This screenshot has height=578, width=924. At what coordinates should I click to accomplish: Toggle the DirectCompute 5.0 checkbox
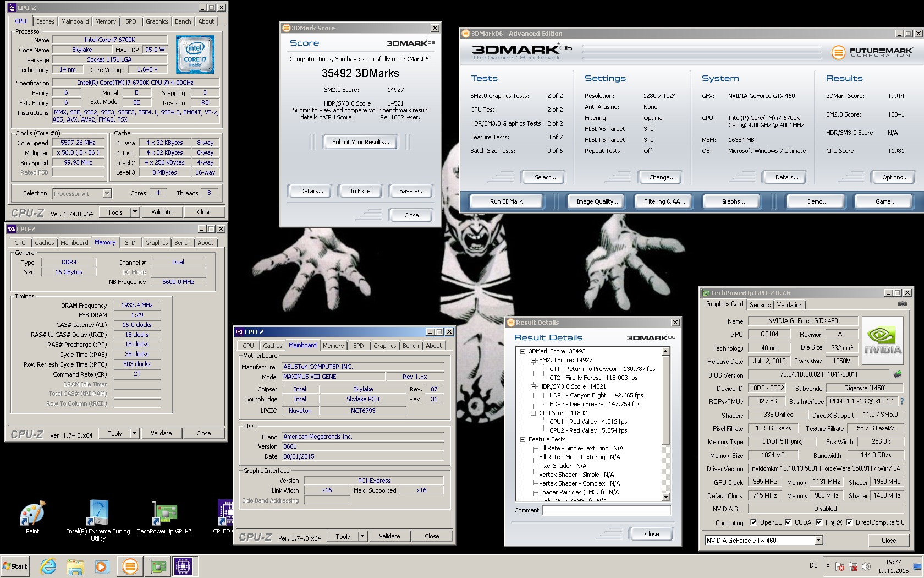pos(850,522)
